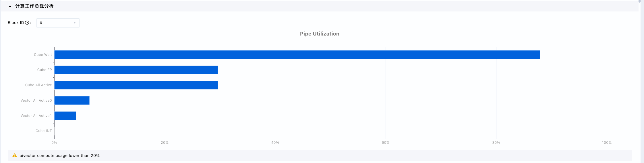Image resolution: width=644 pixels, height=163 pixels.
Task: Open the Block ID dropdown
Action: tap(58, 23)
